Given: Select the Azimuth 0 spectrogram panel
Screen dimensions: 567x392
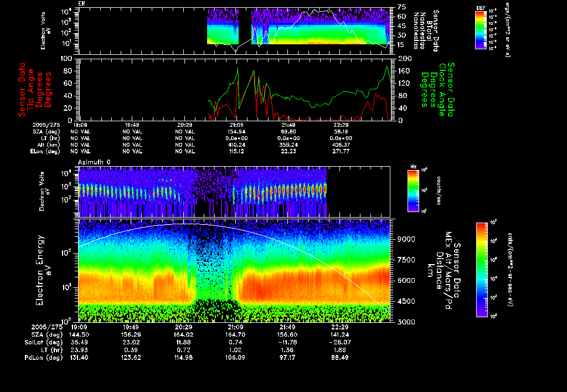Looking at the screenshot, I should click(x=234, y=192).
